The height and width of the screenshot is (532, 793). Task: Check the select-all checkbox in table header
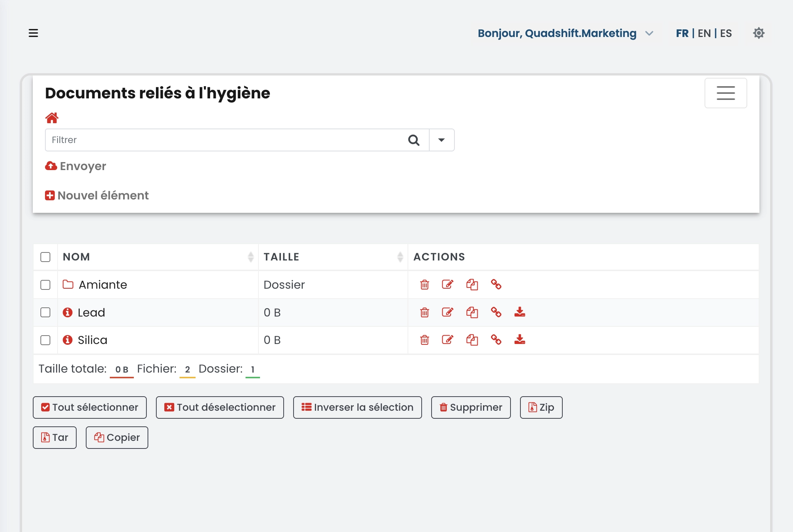point(45,257)
